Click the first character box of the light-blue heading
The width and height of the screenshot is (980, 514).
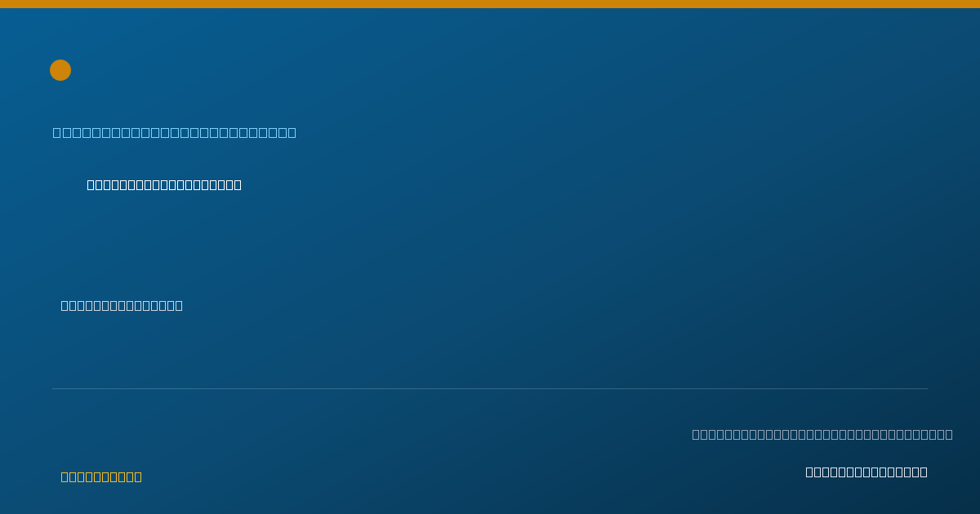point(57,132)
